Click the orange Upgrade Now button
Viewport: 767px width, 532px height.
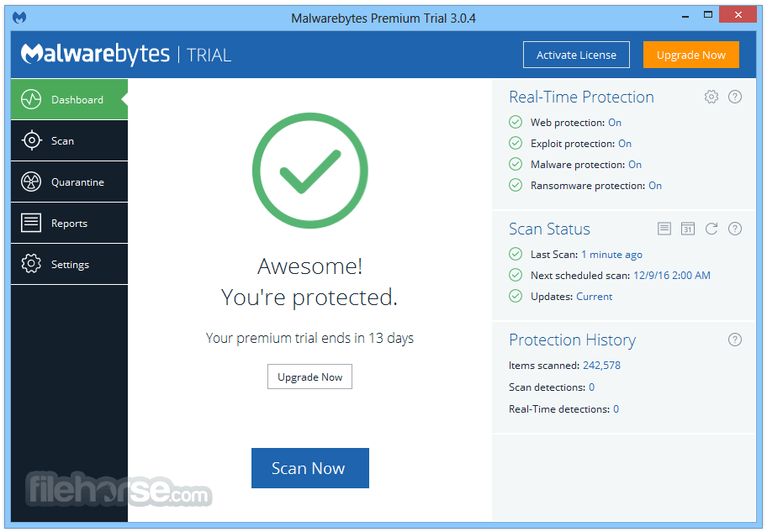(x=691, y=54)
